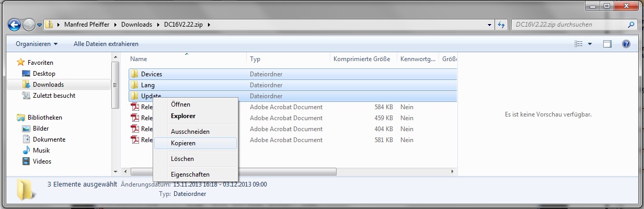Choose Löschen in the context menu
This screenshot has width=644, height=209.
pyautogui.click(x=195, y=158)
